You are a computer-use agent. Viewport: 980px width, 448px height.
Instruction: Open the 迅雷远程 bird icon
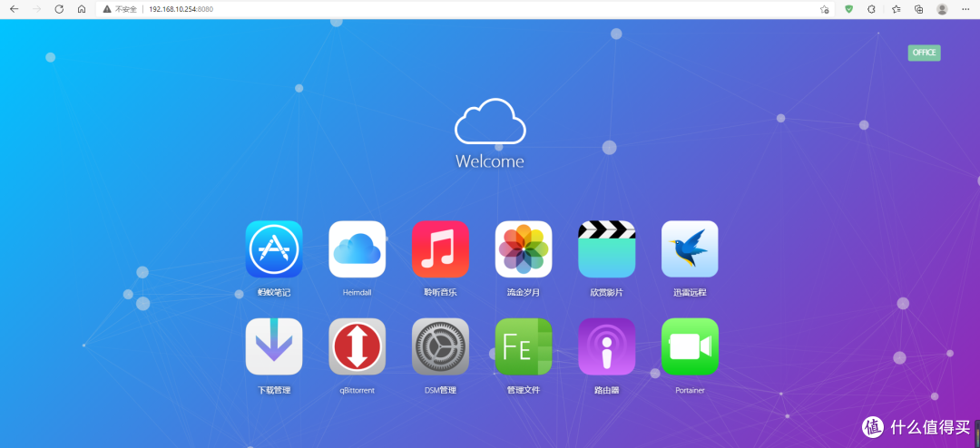click(690, 248)
